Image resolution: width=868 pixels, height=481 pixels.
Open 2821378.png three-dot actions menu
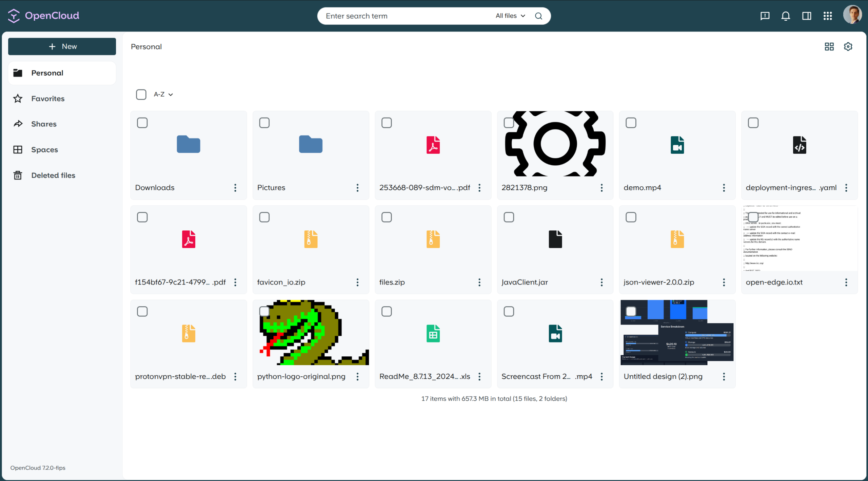[601, 188]
